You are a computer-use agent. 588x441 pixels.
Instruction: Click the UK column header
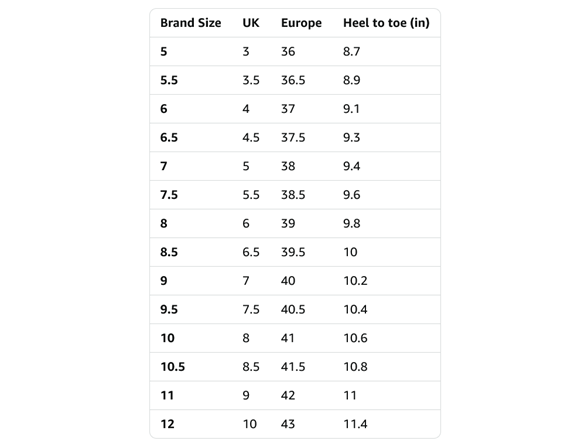[250, 23]
